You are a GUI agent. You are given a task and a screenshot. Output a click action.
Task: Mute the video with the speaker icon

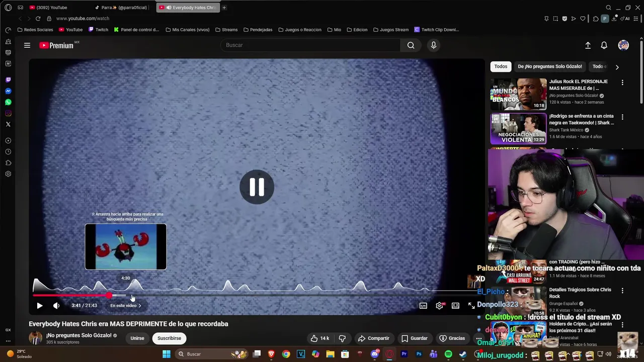click(56, 305)
